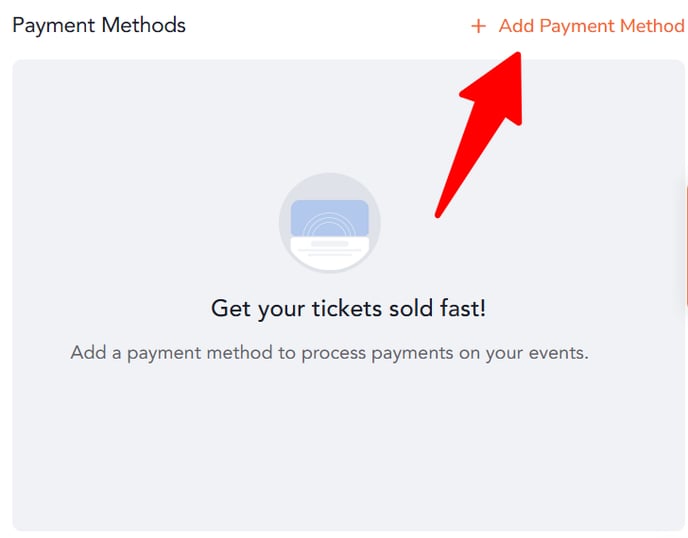Click the blue card in the illustration
This screenshot has width=688, height=538.
[330, 218]
